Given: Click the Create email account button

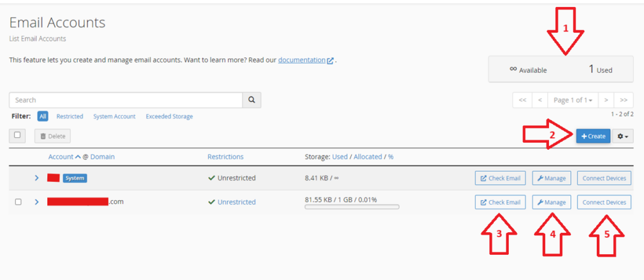Looking at the screenshot, I should coord(593,136).
